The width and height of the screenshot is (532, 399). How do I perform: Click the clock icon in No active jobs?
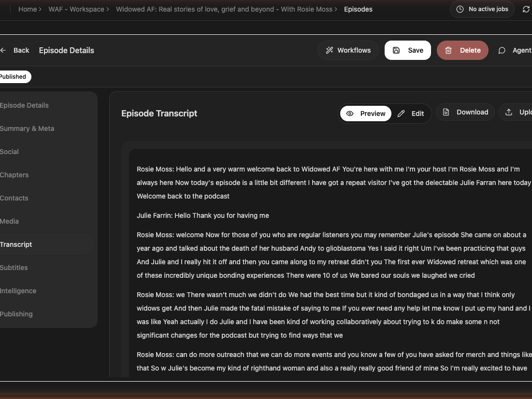[460, 9]
